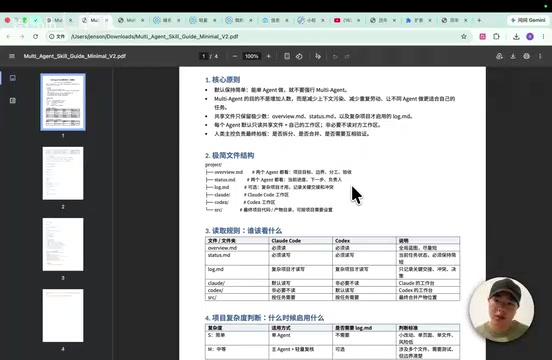
Task: Click the PDF title Multi_Agent_Skill_Guide_Minimal_V2.pdf
Action: coord(75,56)
